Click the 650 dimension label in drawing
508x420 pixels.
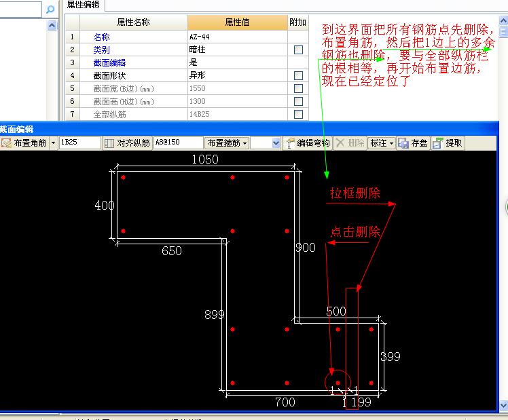[172, 251]
